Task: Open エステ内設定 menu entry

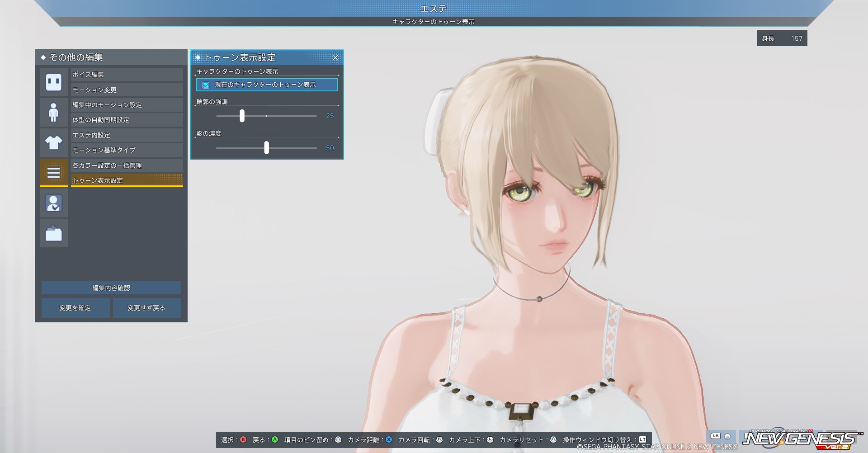Action: pos(127,135)
